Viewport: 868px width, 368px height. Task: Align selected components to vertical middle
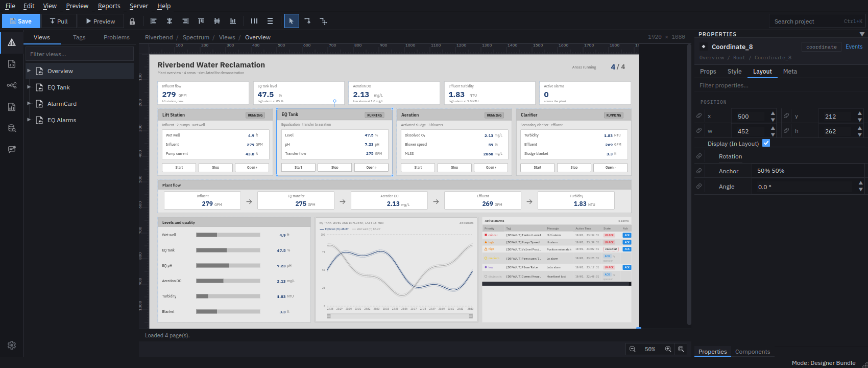217,21
